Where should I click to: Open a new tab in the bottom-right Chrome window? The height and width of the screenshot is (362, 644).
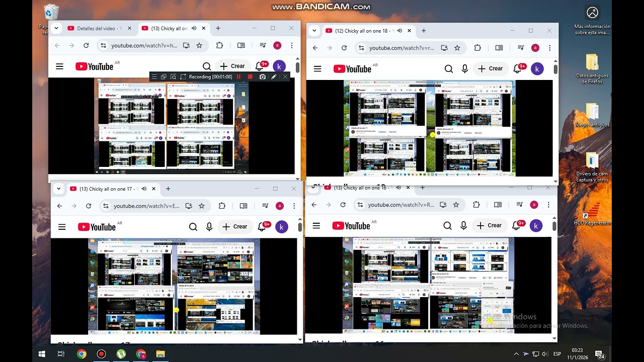pyautogui.click(x=422, y=188)
